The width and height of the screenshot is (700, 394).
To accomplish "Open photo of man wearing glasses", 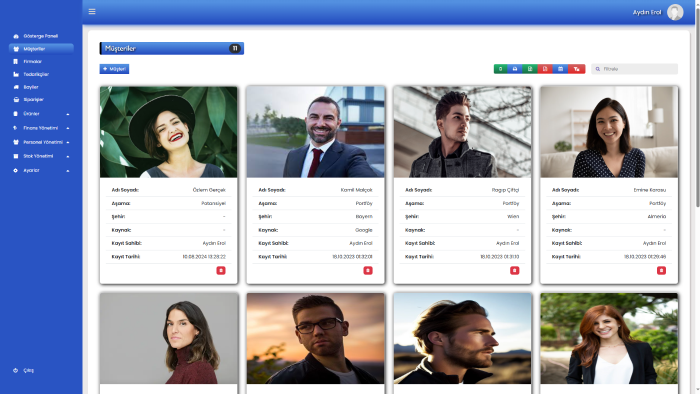I will tap(316, 338).
